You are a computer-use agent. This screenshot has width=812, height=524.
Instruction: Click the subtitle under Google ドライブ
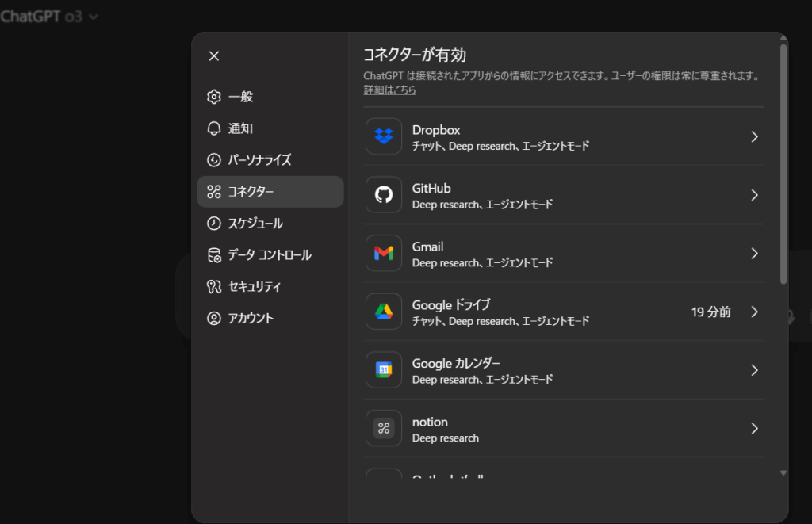coord(501,322)
